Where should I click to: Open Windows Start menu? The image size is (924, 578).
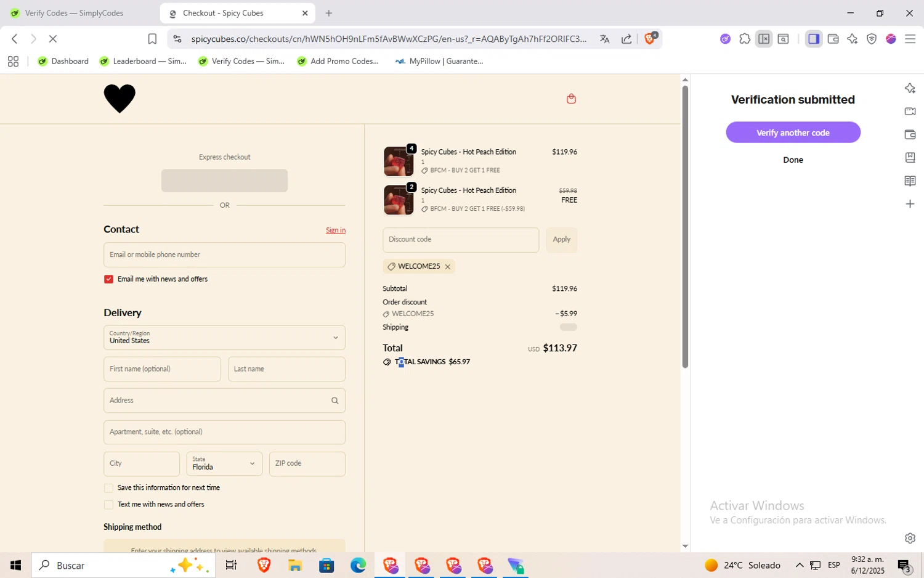[x=15, y=565]
